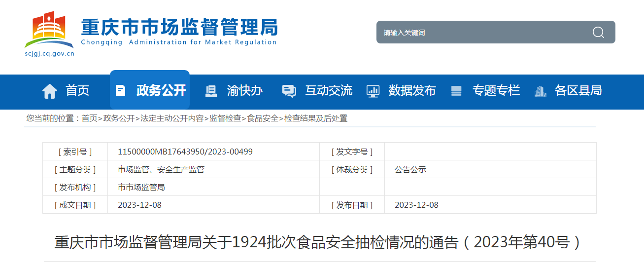Go to 监督检查 in the breadcrumb
Image resolution: width=644 pixels, height=269 pixels.
[225, 118]
